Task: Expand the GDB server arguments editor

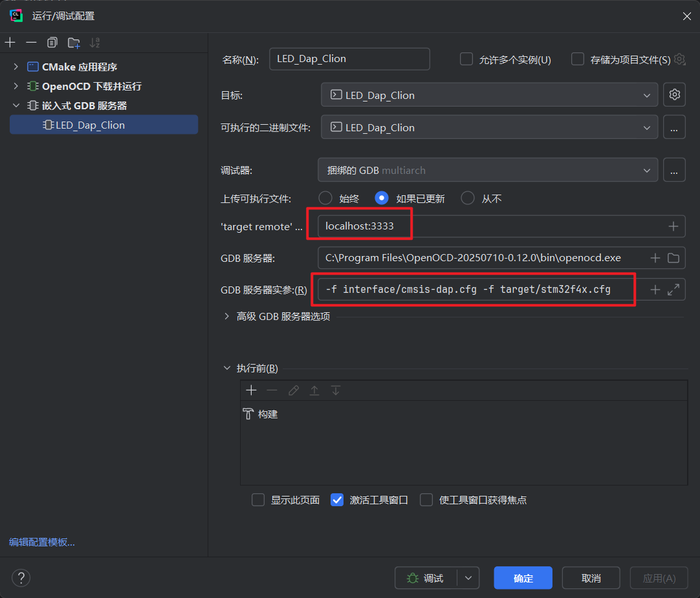Action: click(673, 290)
